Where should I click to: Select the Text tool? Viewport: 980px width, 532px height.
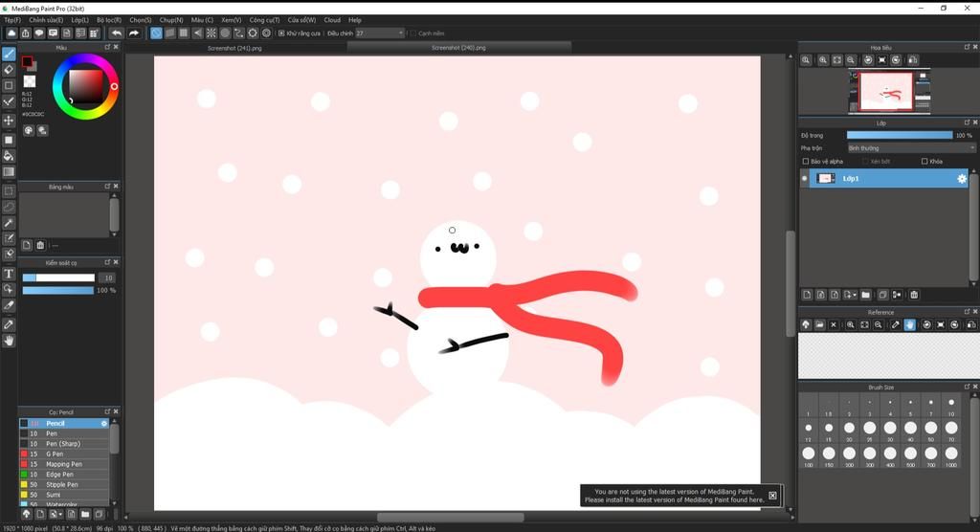(9, 274)
